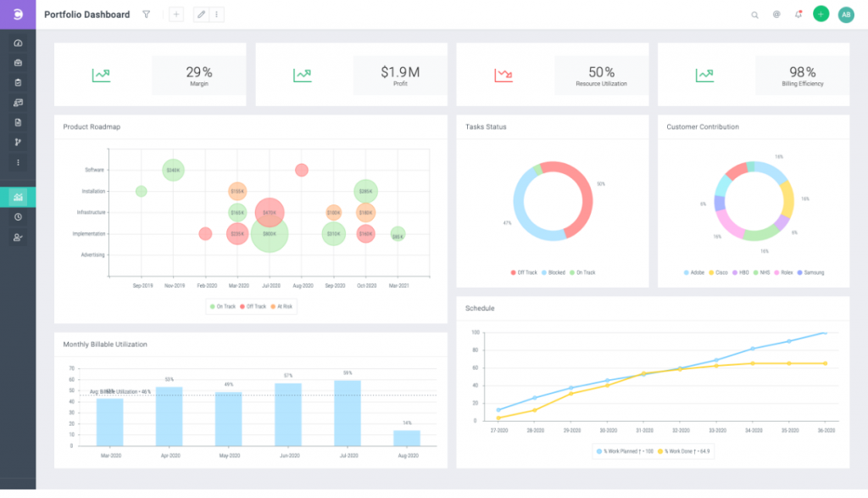Open search using the magnifier icon
Viewport: 868px width, 498px height.
point(754,15)
